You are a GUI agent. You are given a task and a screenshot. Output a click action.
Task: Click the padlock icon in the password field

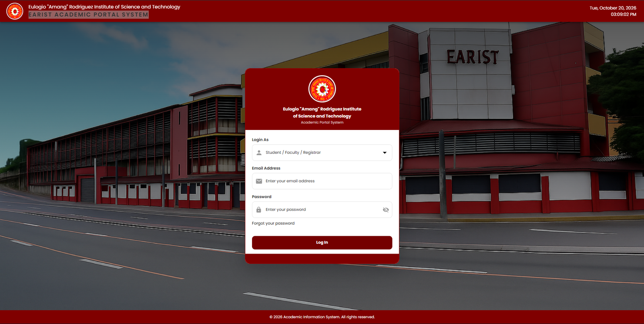point(259,210)
